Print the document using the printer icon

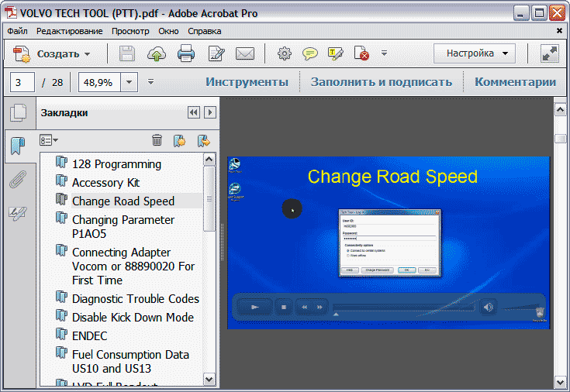coord(186,53)
